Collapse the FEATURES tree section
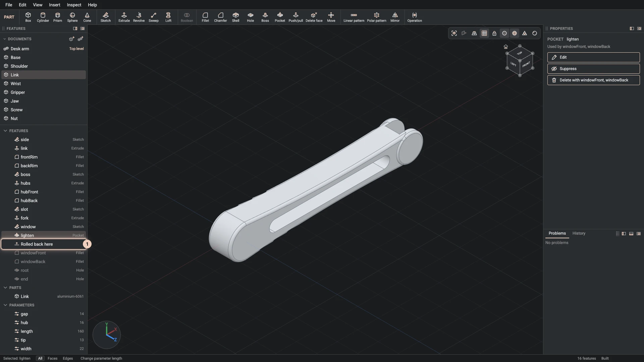 click(x=5, y=131)
